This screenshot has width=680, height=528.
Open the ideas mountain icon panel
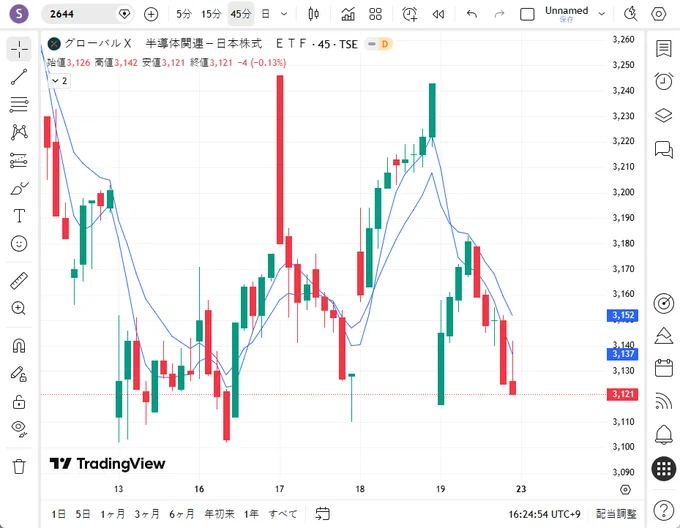664,336
